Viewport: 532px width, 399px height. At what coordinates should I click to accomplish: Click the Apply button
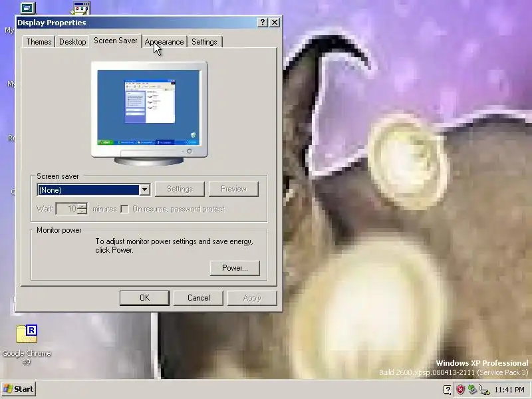tap(252, 298)
